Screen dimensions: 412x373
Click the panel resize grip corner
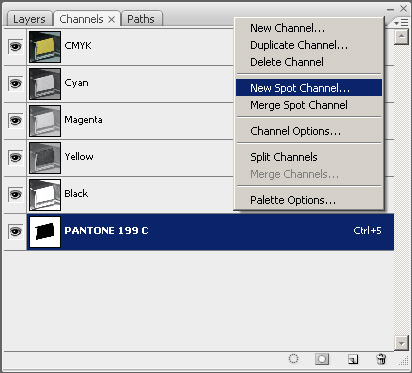(x=404, y=361)
